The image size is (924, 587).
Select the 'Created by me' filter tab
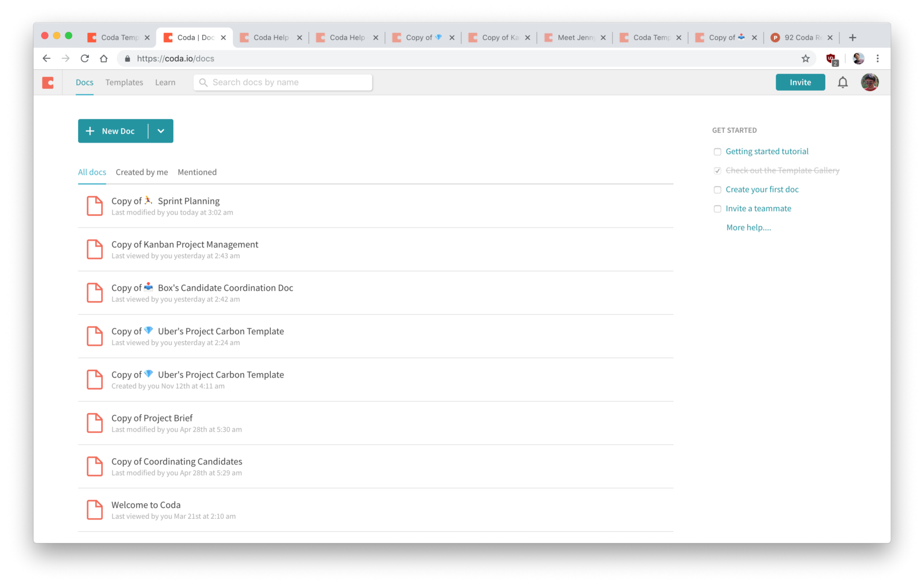[x=141, y=172]
